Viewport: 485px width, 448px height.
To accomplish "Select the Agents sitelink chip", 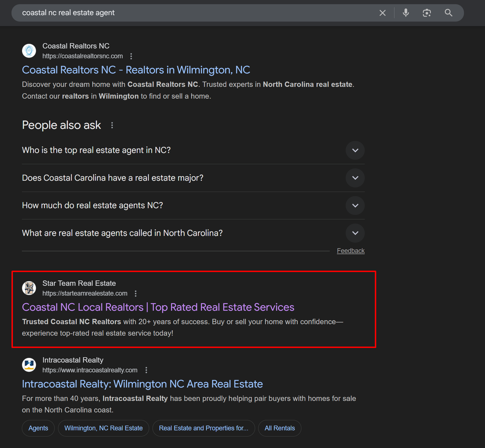I will click(x=38, y=428).
